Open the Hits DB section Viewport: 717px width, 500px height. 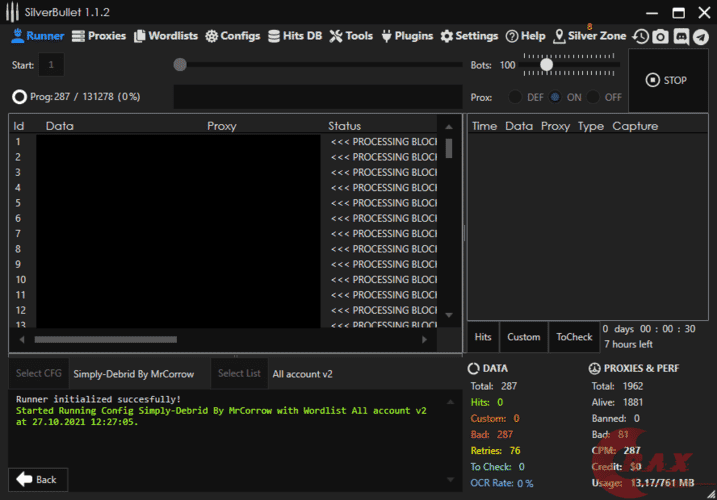pos(295,36)
